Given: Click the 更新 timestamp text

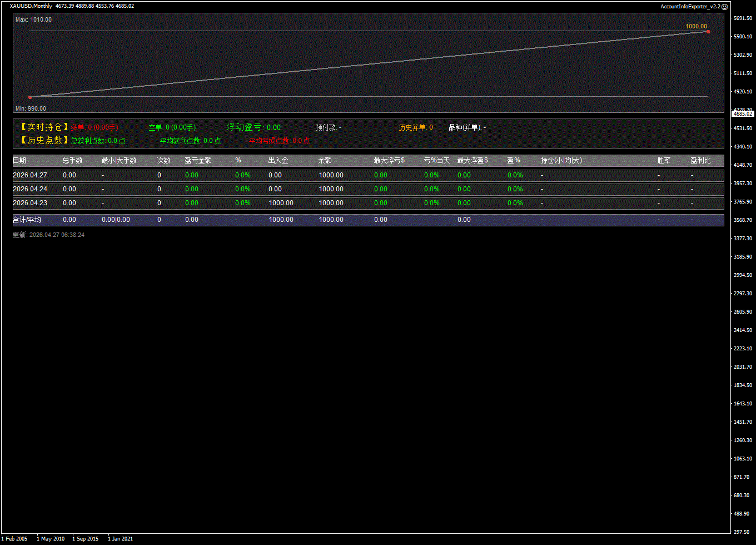Looking at the screenshot, I should point(48,235).
